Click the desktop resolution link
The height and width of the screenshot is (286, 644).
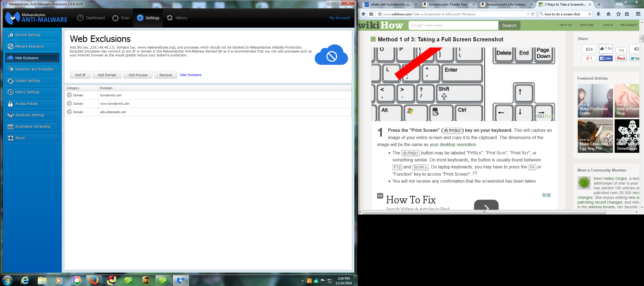coord(458,145)
